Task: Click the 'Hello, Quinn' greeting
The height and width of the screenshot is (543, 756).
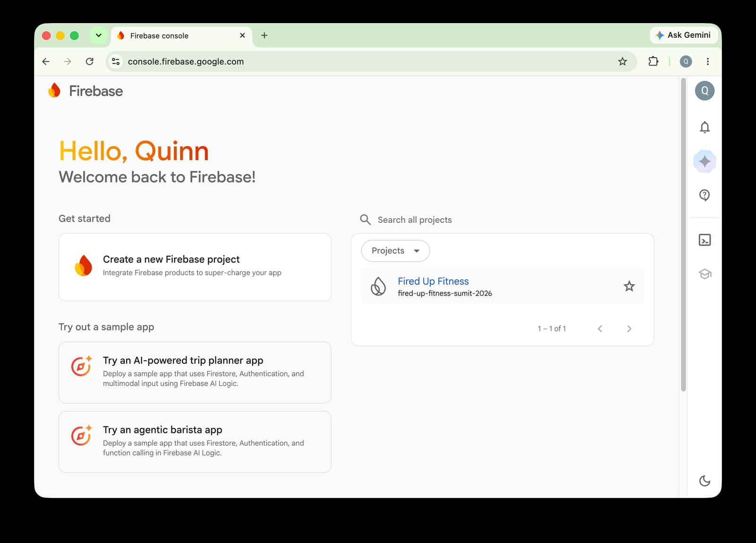Action: click(x=134, y=151)
